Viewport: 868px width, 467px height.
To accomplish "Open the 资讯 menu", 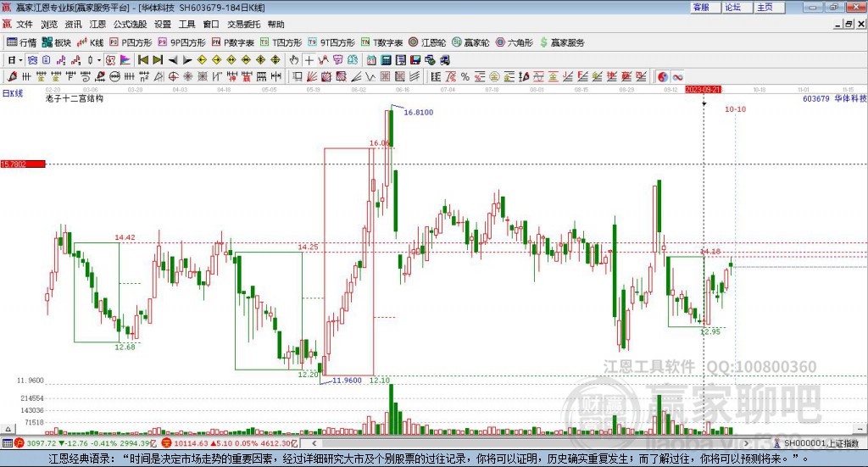I will (x=73, y=25).
